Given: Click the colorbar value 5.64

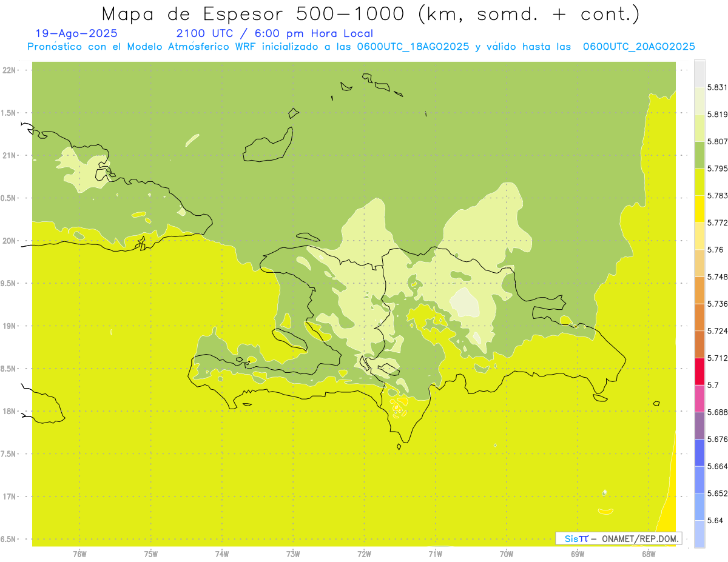Looking at the screenshot, I should pyautogui.click(x=715, y=521).
